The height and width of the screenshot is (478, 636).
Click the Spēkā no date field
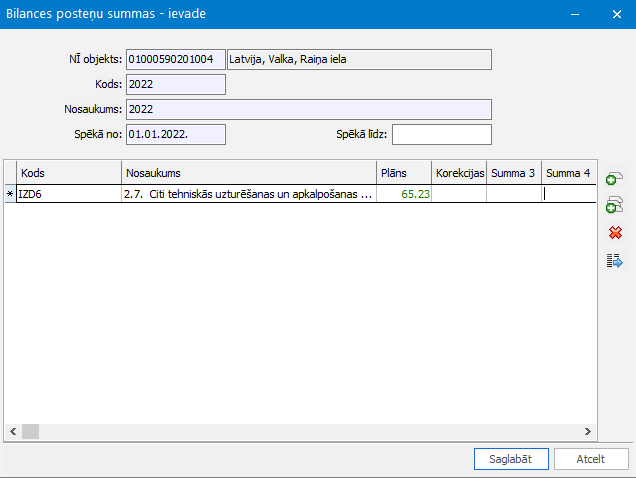coord(176,134)
